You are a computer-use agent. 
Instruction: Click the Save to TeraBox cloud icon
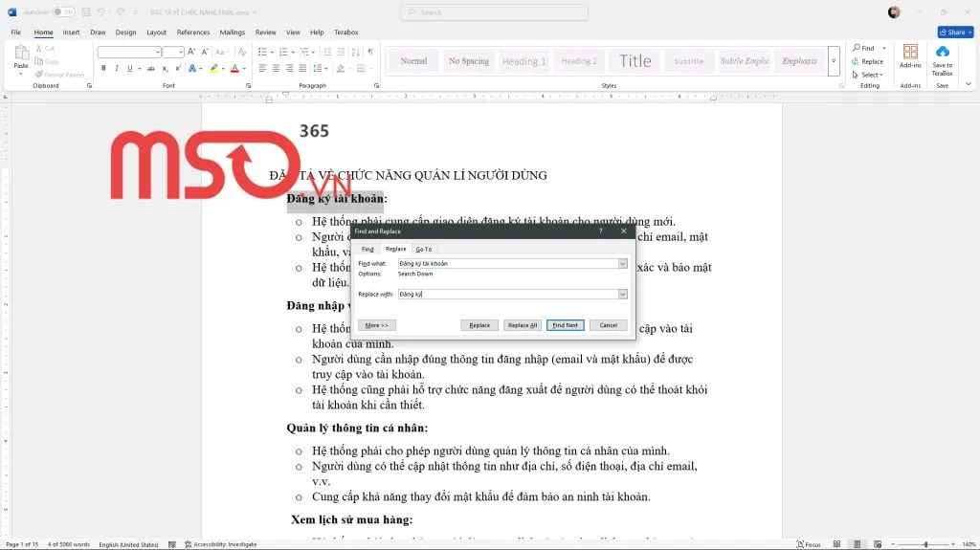point(942,57)
